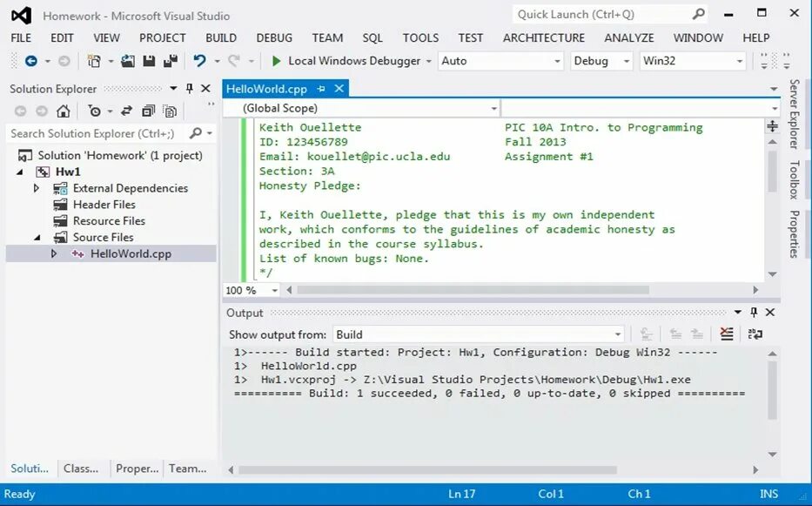Open the DEBUG menu
Image resolution: width=812 pixels, height=506 pixels.
274,37
